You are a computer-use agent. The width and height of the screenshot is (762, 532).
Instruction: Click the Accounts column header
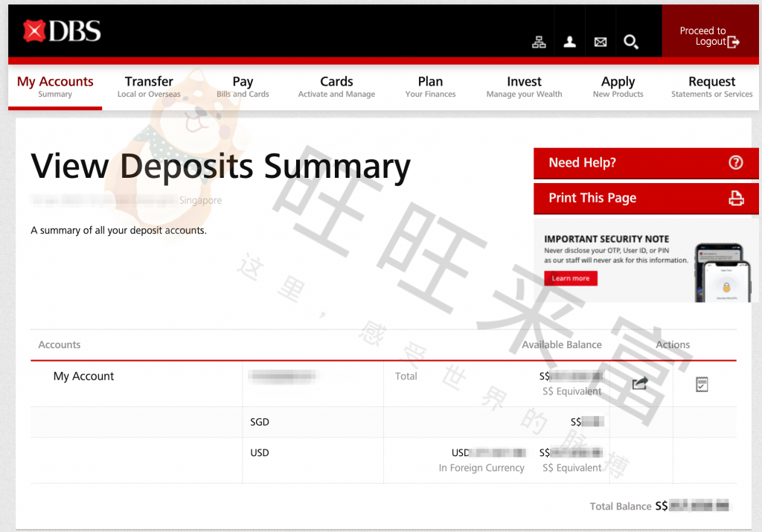pyautogui.click(x=60, y=344)
